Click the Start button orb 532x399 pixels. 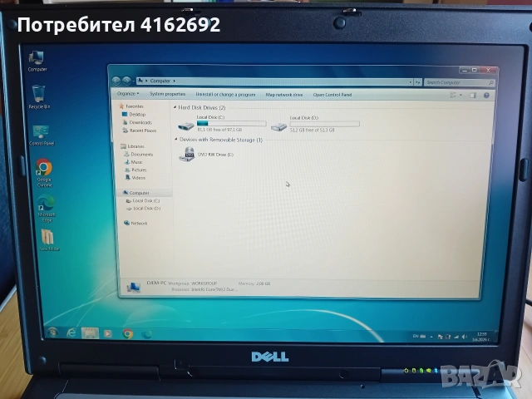point(52,332)
